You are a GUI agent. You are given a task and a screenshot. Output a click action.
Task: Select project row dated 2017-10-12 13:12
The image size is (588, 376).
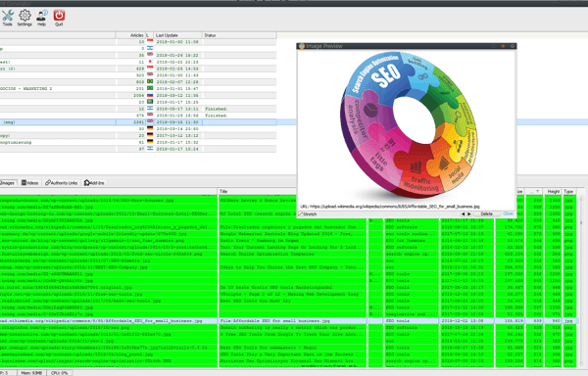138,135
